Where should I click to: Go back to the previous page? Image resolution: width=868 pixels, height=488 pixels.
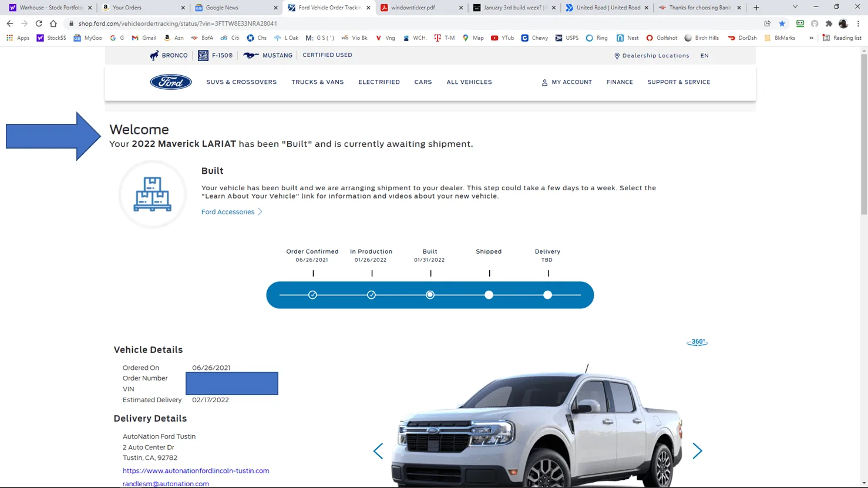tap(10, 23)
